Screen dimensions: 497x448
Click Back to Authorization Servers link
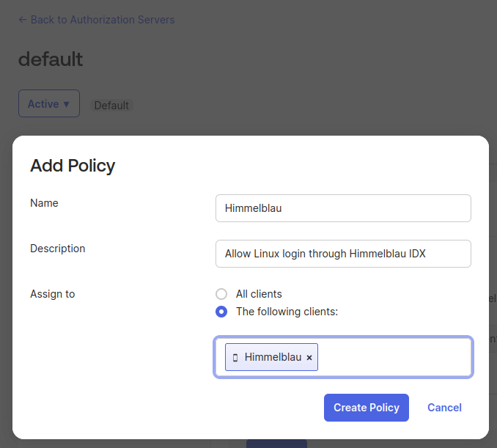(97, 20)
